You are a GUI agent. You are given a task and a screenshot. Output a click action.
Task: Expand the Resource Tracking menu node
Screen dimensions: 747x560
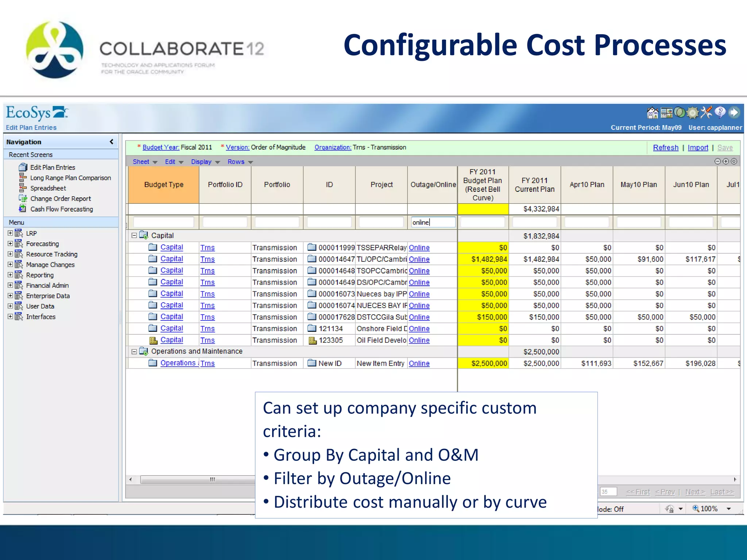click(10, 254)
